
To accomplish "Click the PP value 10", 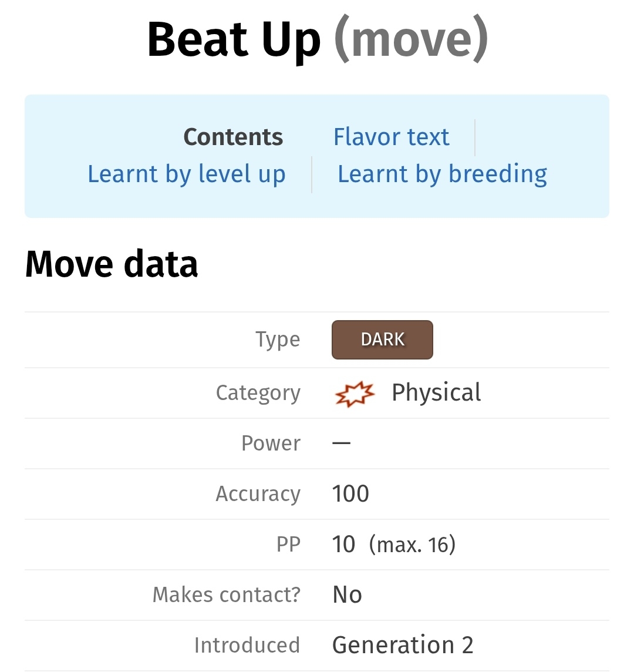I will click(x=343, y=545).
